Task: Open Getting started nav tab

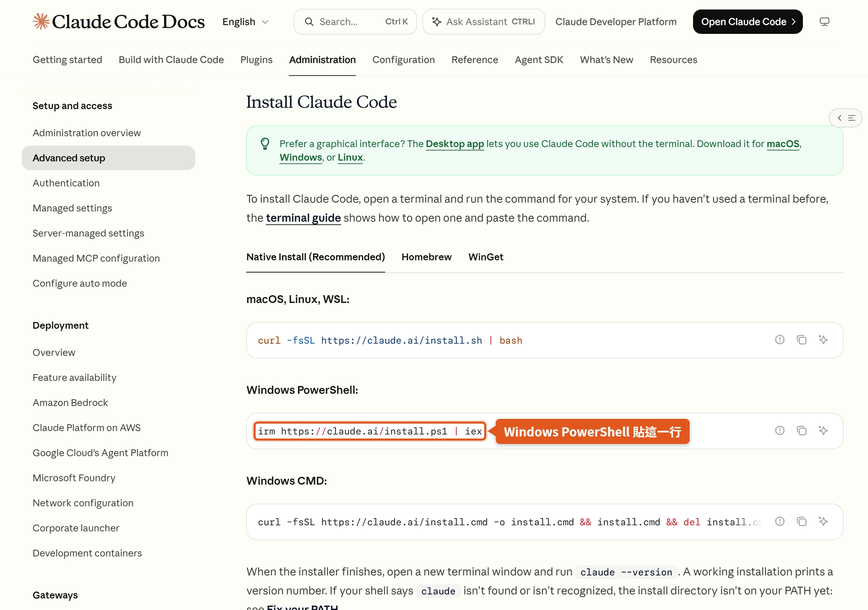Action: click(x=67, y=60)
